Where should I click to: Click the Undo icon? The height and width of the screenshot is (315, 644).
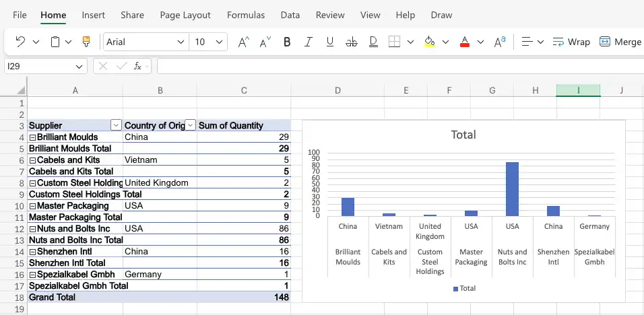point(20,42)
